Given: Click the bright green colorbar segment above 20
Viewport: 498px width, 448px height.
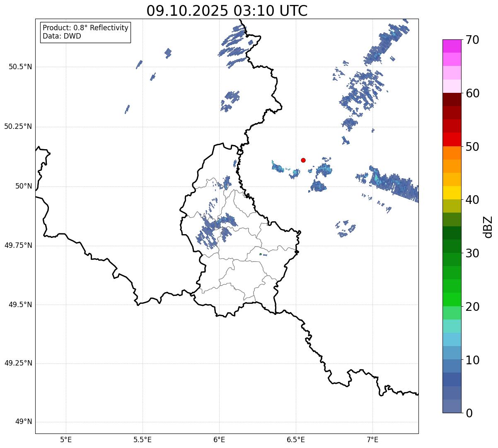Looking at the screenshot, I should coord(452,300).
